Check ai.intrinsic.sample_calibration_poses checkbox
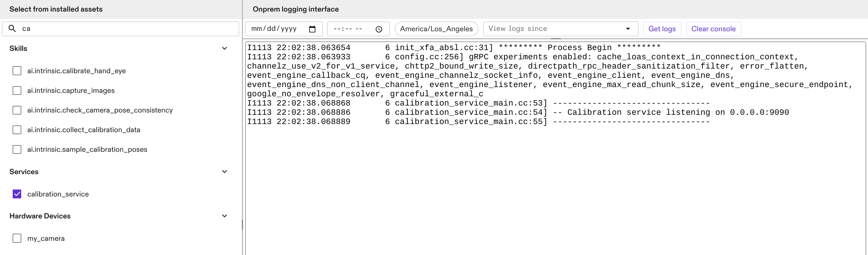This screenshot has width=868, height=255. (x=17, y=149)
